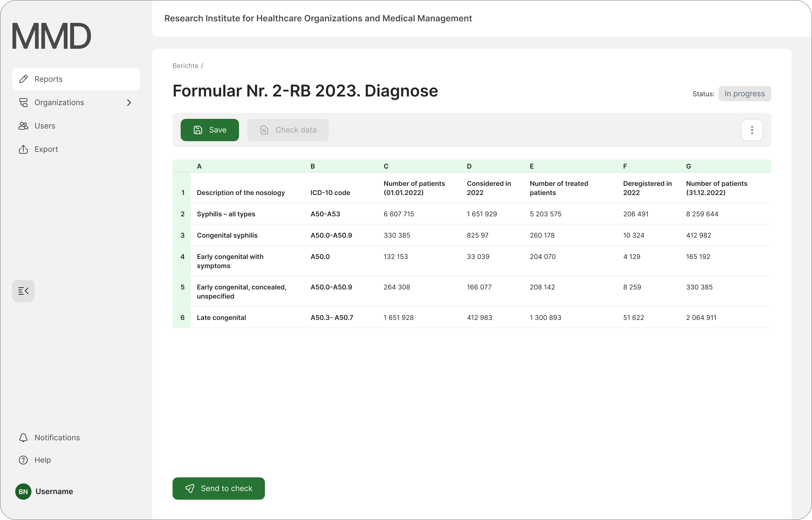The image size is (812, 520).
Task: Open Notifications via the bell icon
Action: coord(23,438)
